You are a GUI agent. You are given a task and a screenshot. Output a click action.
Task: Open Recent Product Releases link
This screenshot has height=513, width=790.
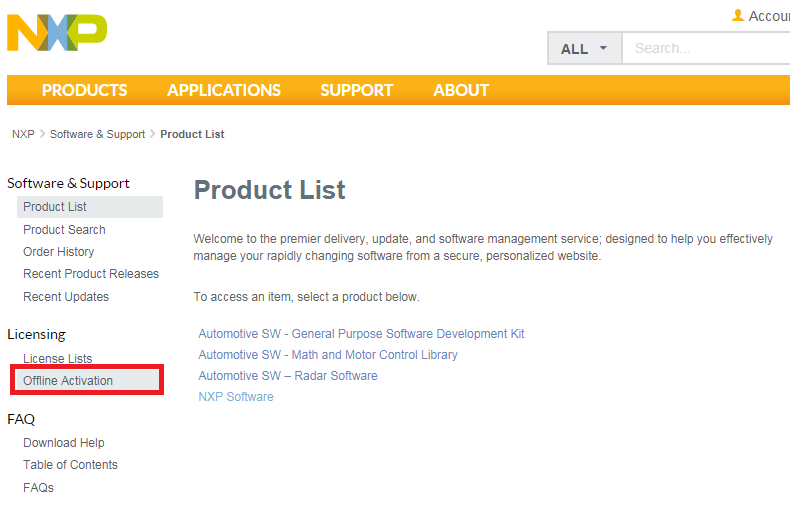pyautogui.click(x=91, y=274)
